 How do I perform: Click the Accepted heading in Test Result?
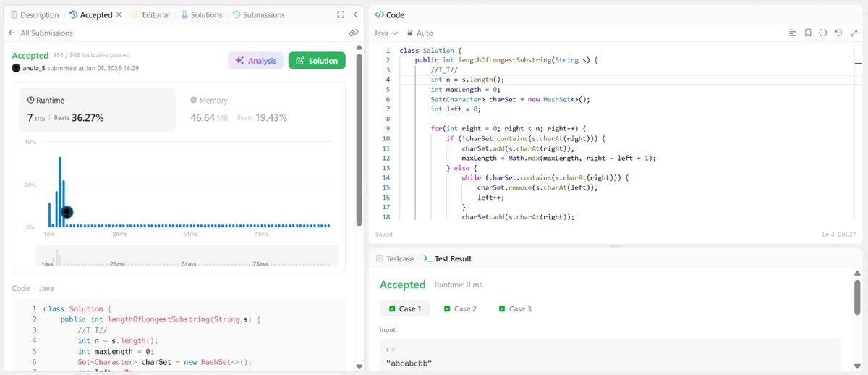click(x=404, y=285)
